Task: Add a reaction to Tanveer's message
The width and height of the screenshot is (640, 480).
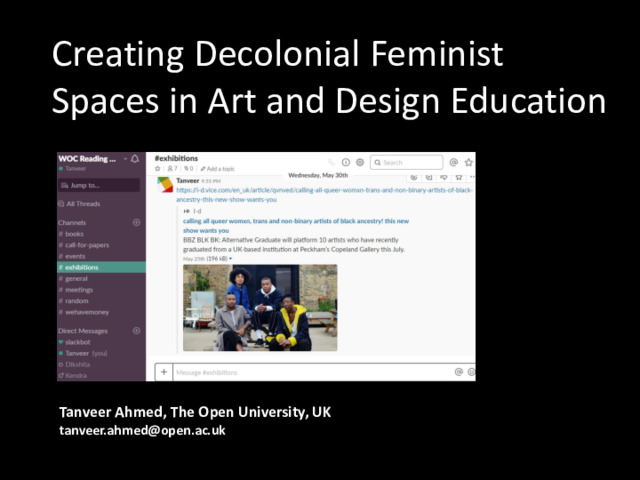Action: coord(414,177)
